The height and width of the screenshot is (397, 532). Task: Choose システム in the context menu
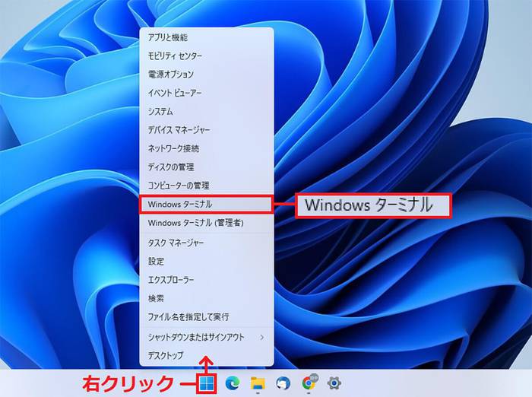207,111
